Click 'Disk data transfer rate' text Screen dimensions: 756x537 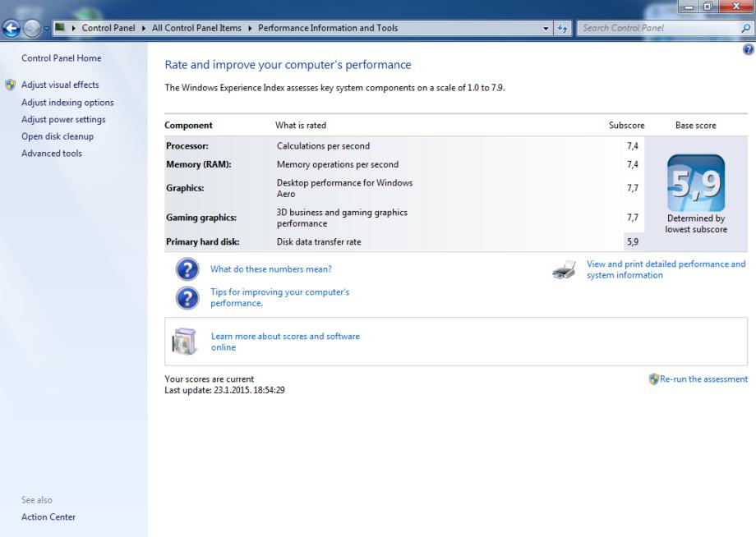319,241
